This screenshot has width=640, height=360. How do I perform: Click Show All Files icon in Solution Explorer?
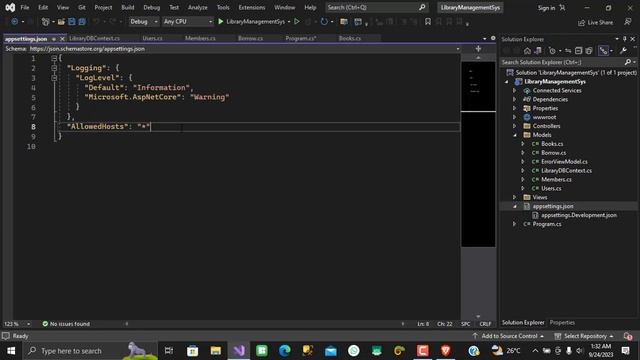[x=589, y=51]
